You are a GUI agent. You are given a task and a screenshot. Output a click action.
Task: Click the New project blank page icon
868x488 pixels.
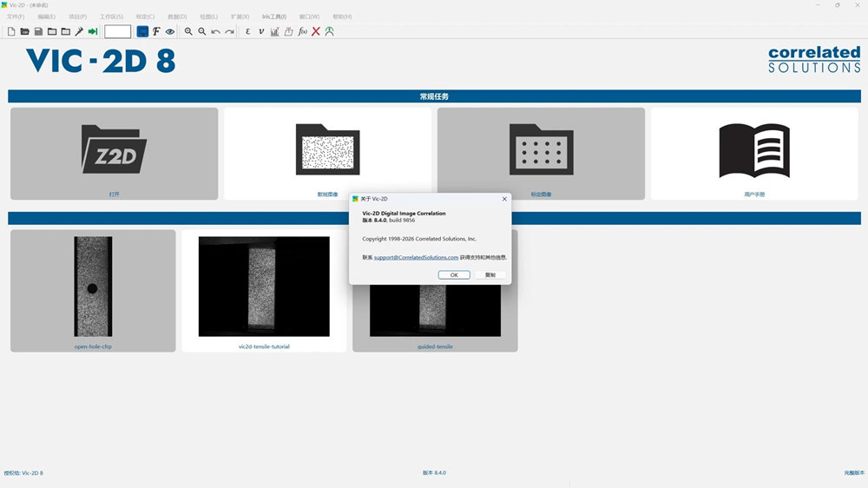11,31
